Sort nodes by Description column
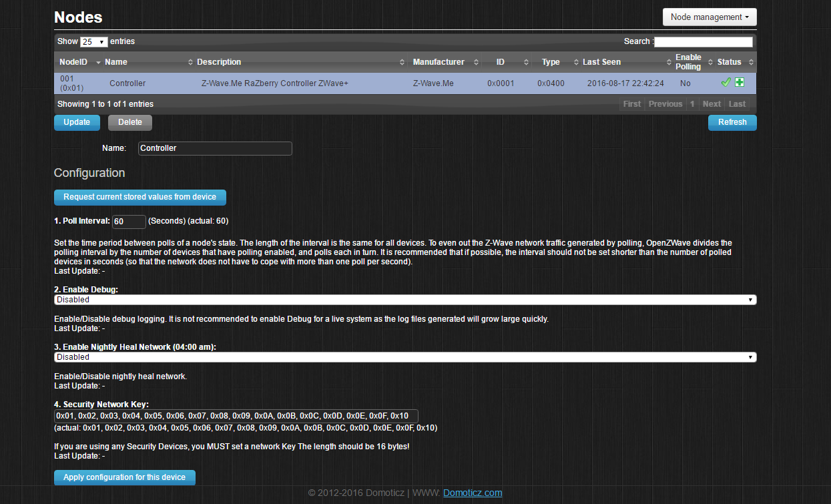 pyautogui.click(x=219, y=62)
